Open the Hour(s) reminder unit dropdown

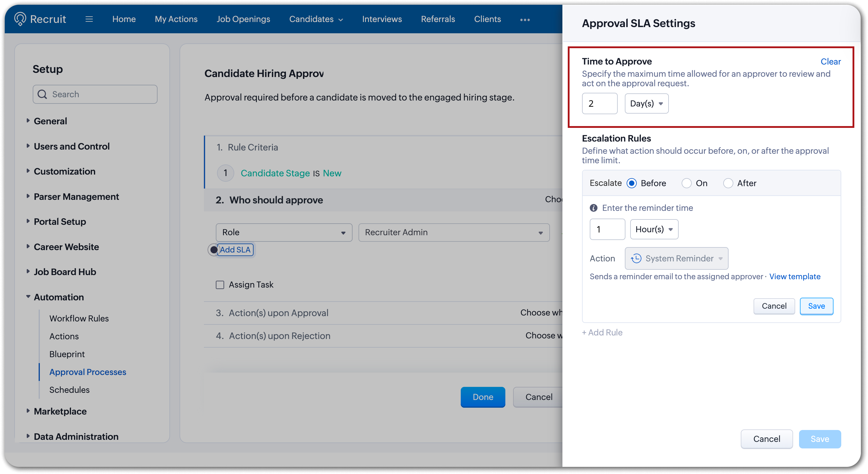[x=654, y=229]
